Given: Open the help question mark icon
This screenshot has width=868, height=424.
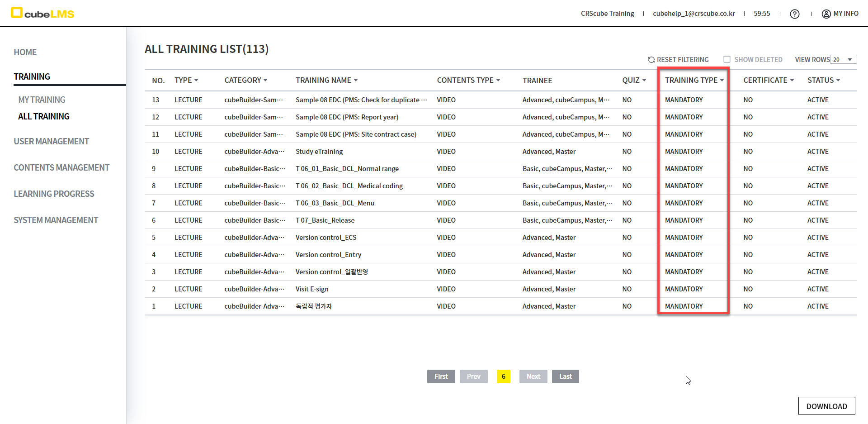Looking at the screenshot, I should [794, 14].
